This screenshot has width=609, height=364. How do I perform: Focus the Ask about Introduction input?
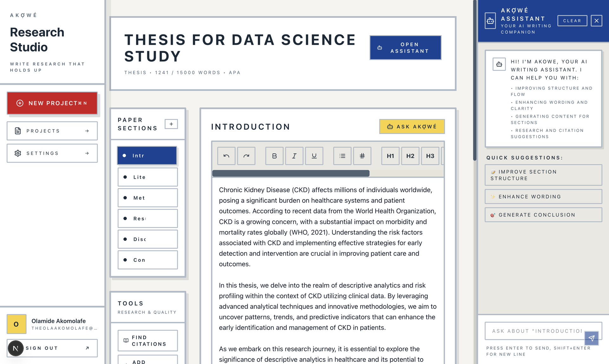click(x=536, y=331)
